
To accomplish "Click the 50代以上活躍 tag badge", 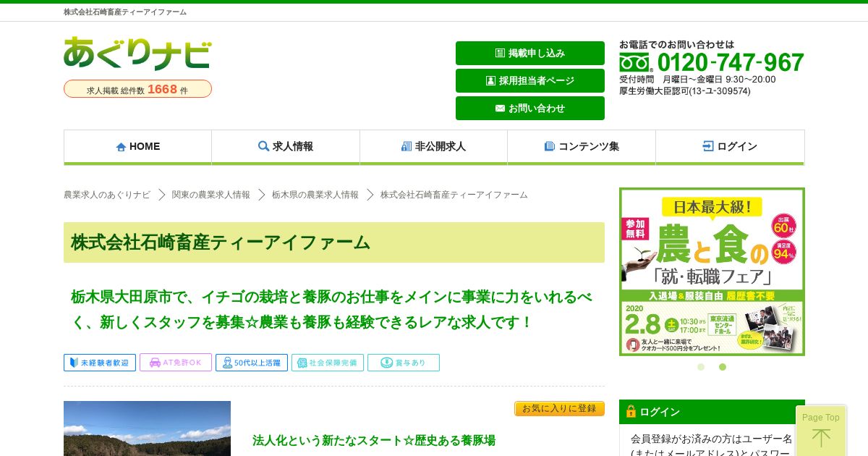I will 252,363.
